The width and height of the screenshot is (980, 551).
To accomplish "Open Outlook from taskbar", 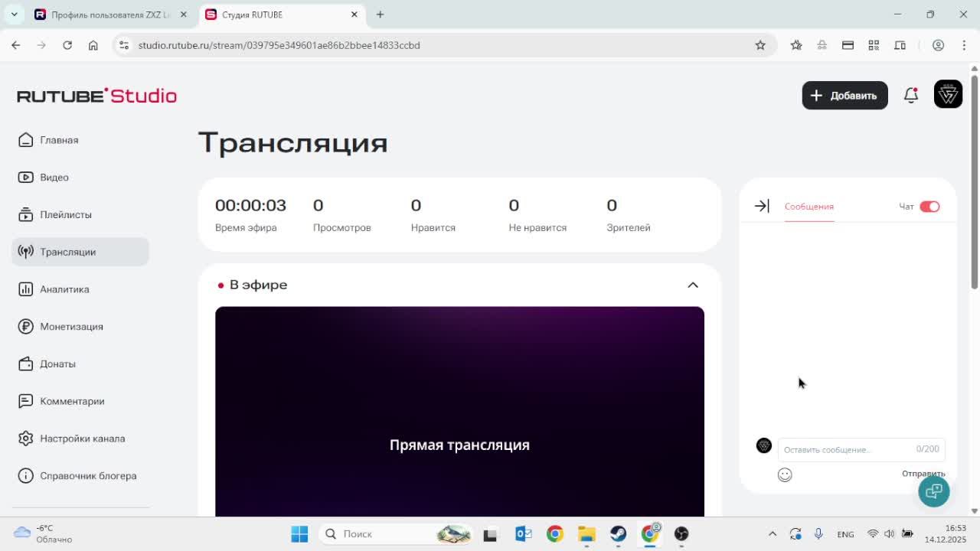I will 523,533.
